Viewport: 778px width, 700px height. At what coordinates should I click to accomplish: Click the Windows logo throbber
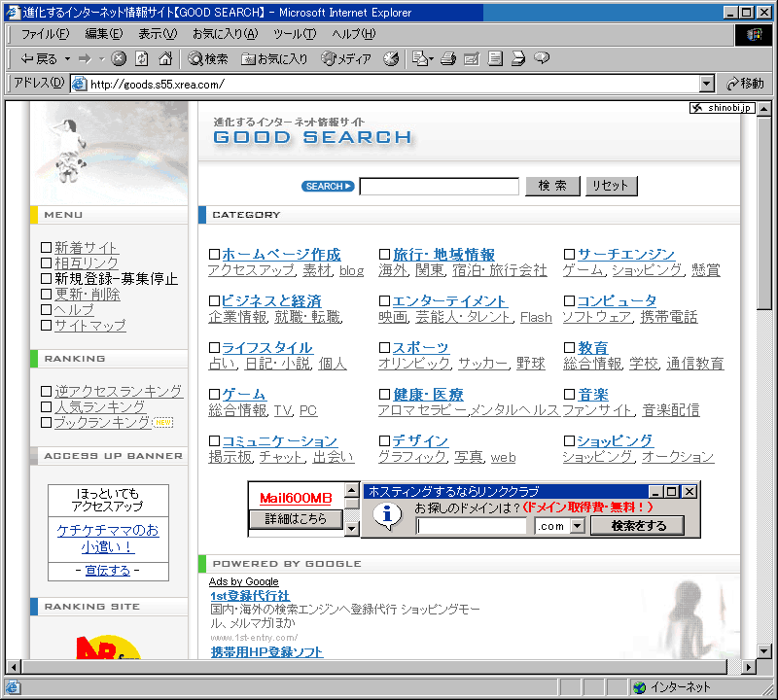tap(754, 35)
